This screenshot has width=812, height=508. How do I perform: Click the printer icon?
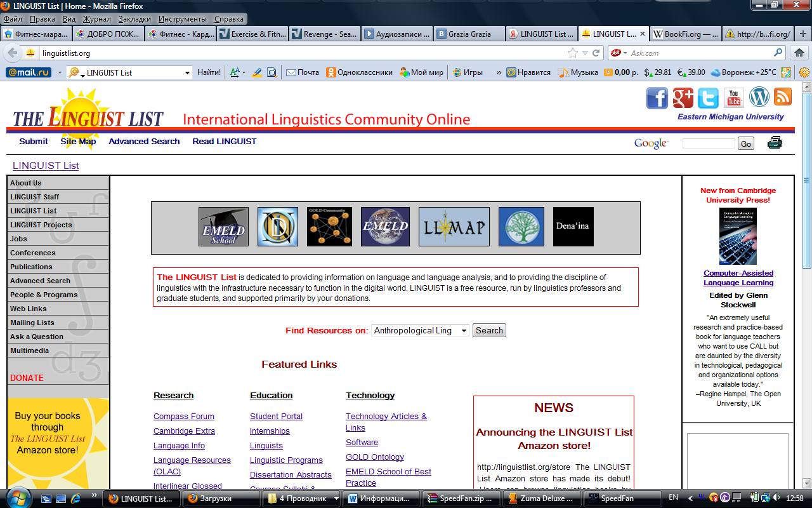click(775, 143)
